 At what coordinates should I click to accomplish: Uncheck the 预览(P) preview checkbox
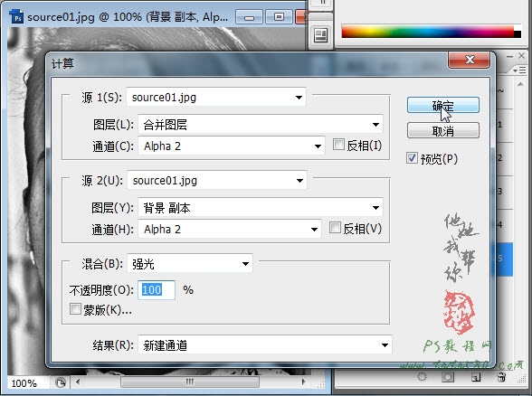pos(412,158)
